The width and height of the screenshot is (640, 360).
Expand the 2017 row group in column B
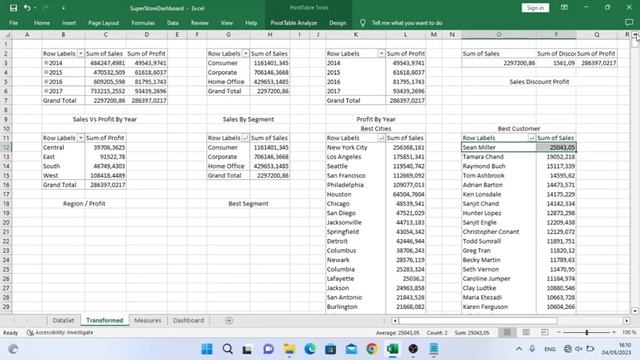pyautogui.click(x=46, y=91)
